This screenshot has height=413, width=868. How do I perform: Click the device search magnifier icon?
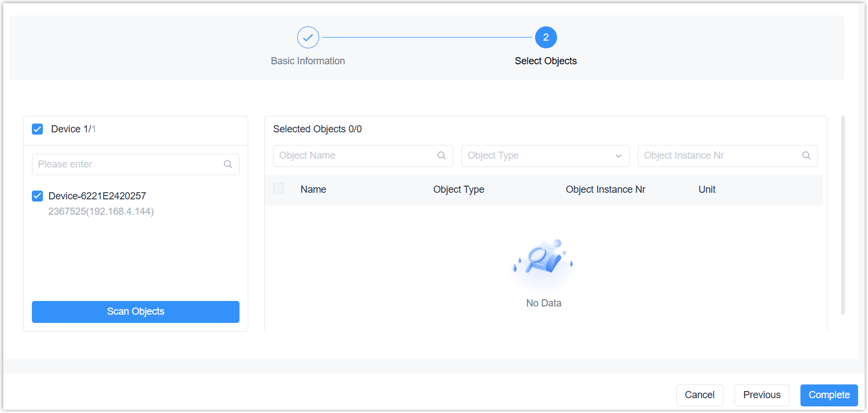click(x=228, y=164)
